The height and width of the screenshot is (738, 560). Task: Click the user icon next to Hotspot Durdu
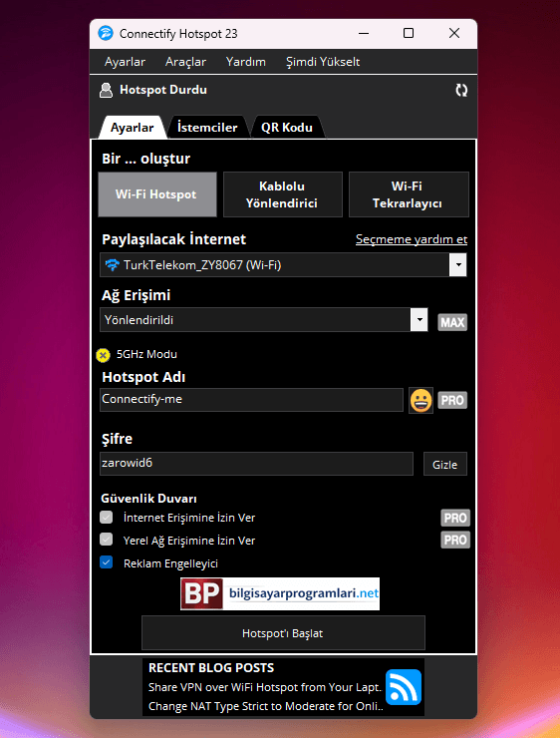coord(107,91)
